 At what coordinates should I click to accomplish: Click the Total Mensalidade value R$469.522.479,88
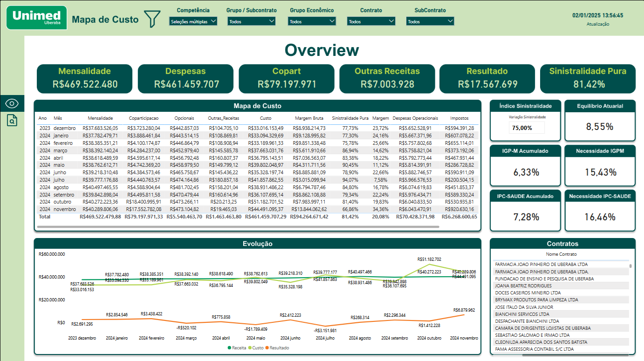click(100, 217)
